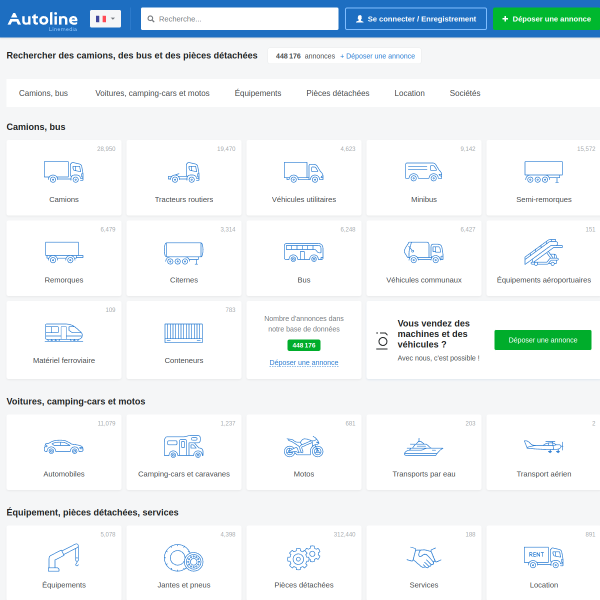Viewport: 600px width, 600px height.
Task: Open the Véhicules utilitaires van icon
Action: click(303, 172)
